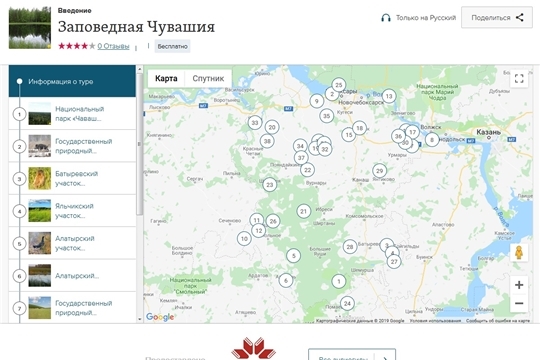Zoom in with the map plus button
The height and width of the screenshot is (360, 540).
(x=519, y=285)
